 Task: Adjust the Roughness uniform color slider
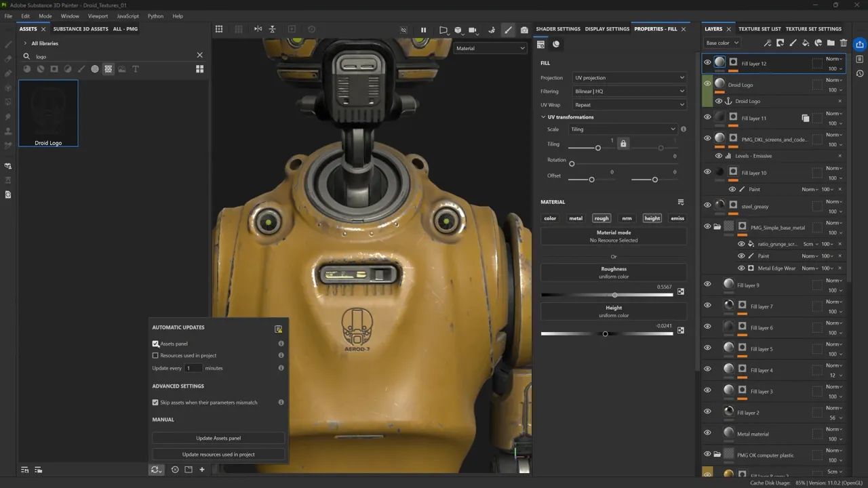click(614, 295)
